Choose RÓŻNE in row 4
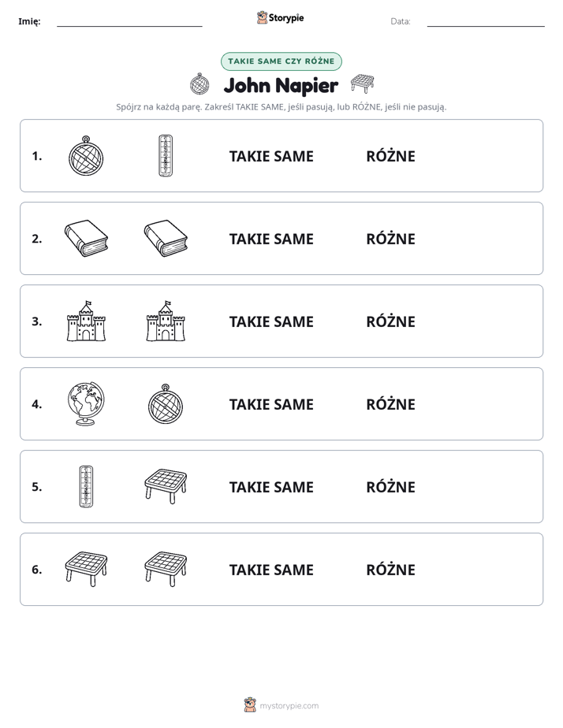 point(390,404)
